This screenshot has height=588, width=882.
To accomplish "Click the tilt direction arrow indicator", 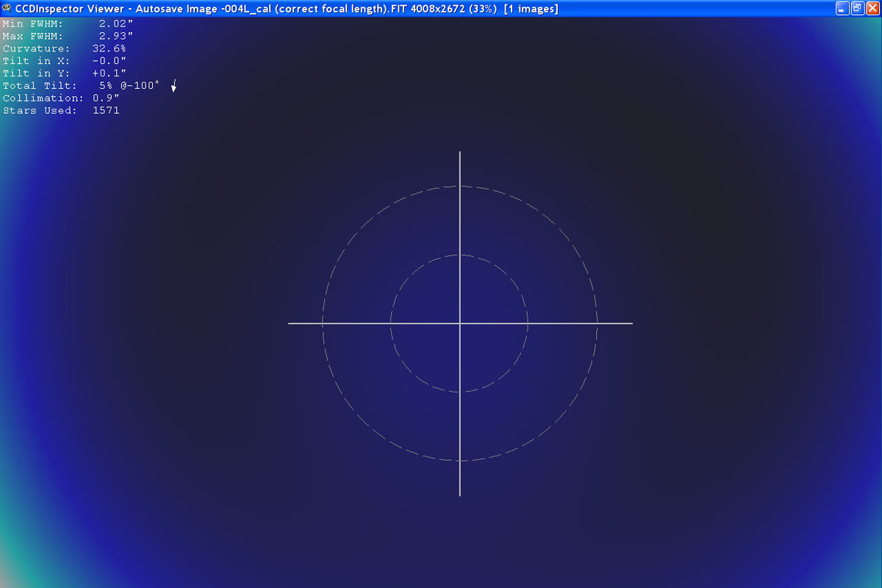I will tap(174, 86).
